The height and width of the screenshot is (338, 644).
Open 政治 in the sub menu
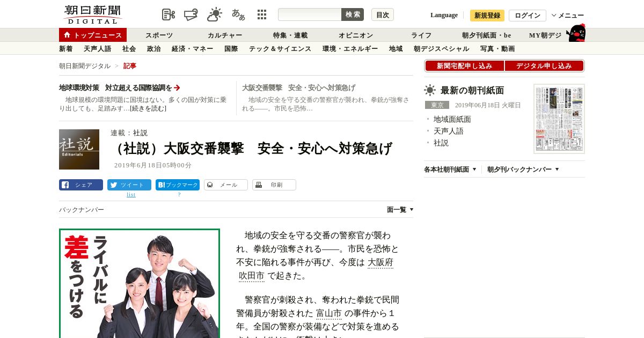(154, 49)
